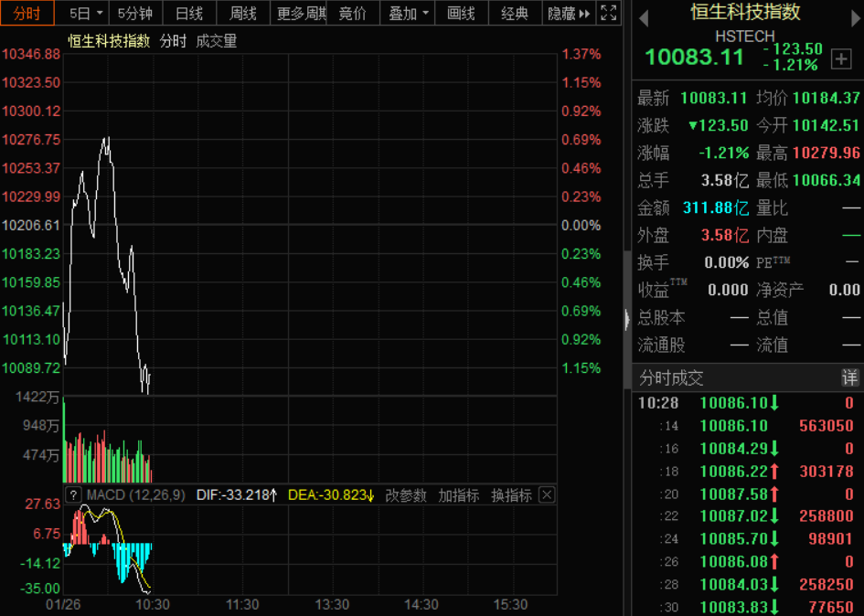The height and width of the screenshot is (616, 864).
Task: Click the 金额 value 311.88亿
Action: [716, 207]
